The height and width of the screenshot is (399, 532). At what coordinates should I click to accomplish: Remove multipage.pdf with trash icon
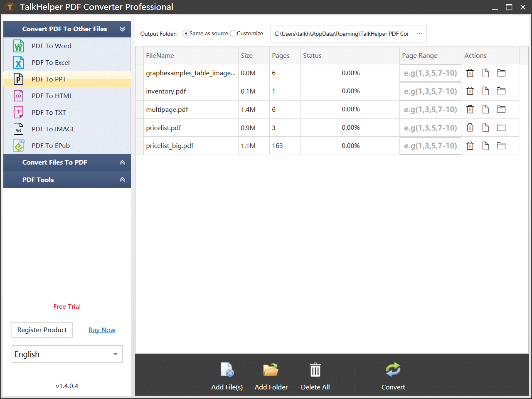pos(470,109)
